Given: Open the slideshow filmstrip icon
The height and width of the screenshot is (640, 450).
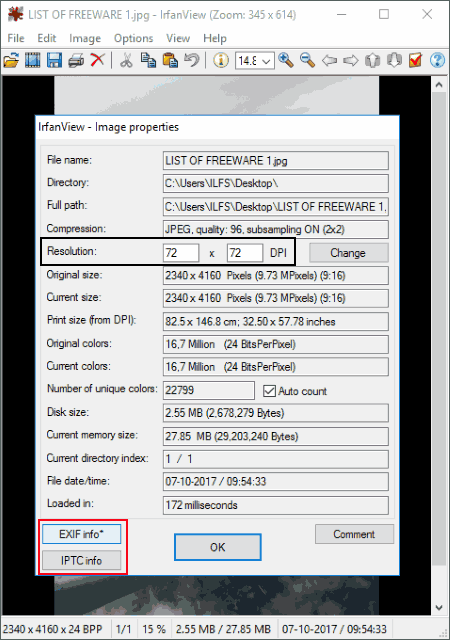Looking at the screenshot, I should click(33, 60).
